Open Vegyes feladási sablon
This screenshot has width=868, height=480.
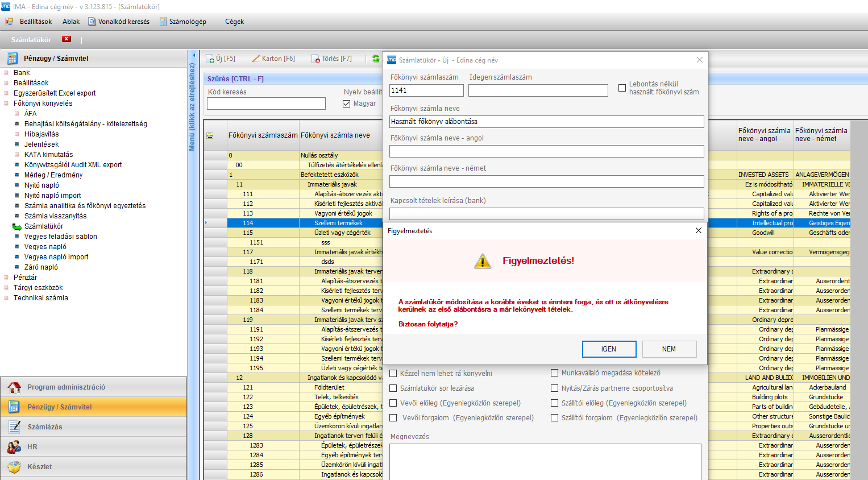coord(61,237)
